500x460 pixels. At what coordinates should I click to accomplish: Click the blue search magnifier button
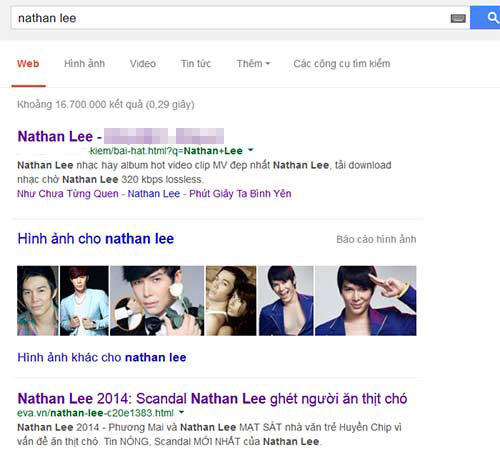click(485, 18)
